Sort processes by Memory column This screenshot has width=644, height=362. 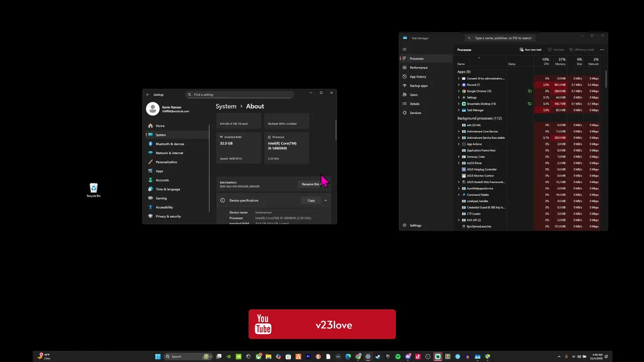pos(560,61)
